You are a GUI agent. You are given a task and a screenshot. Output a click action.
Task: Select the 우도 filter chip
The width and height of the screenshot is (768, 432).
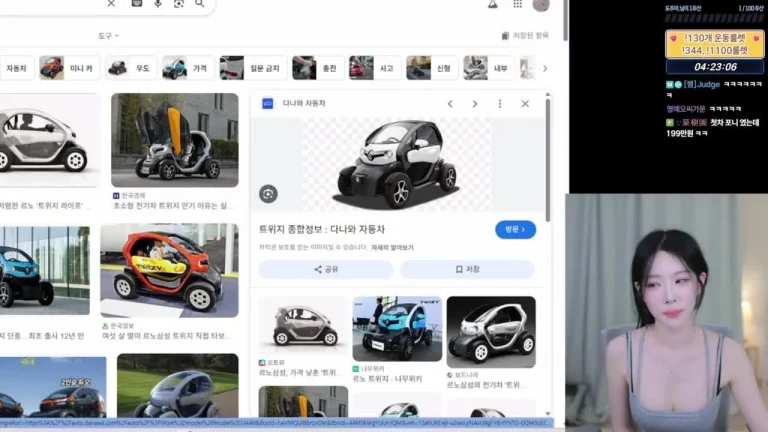tap(130, 68)
